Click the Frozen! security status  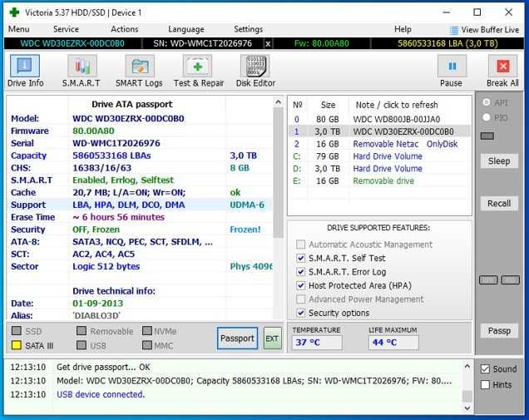coord(245,230)
